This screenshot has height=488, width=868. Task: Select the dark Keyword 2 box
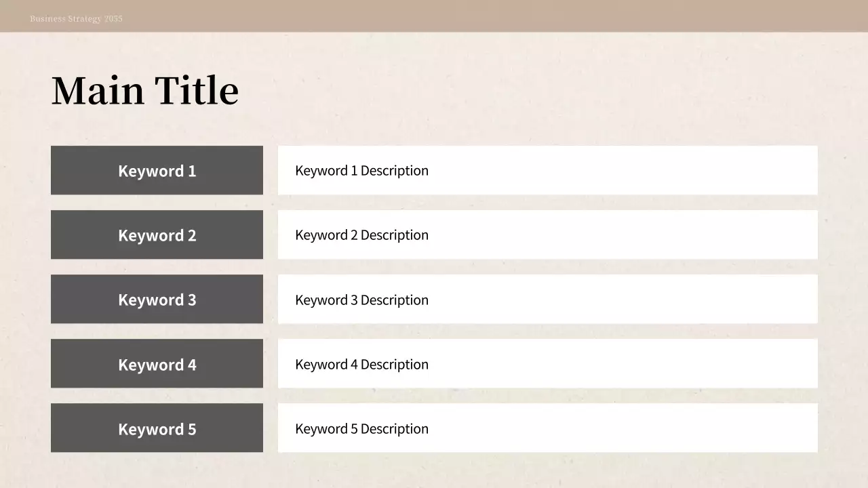point(157,235)
